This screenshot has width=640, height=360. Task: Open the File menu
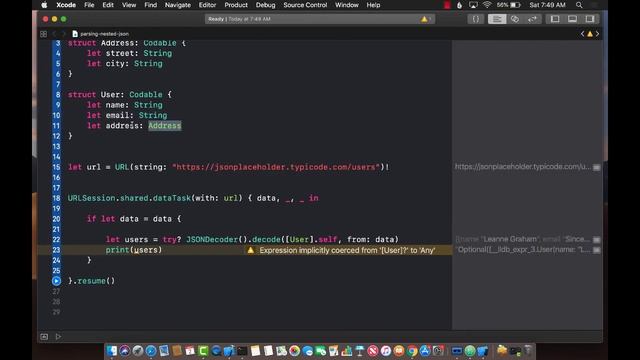[89, 5]
